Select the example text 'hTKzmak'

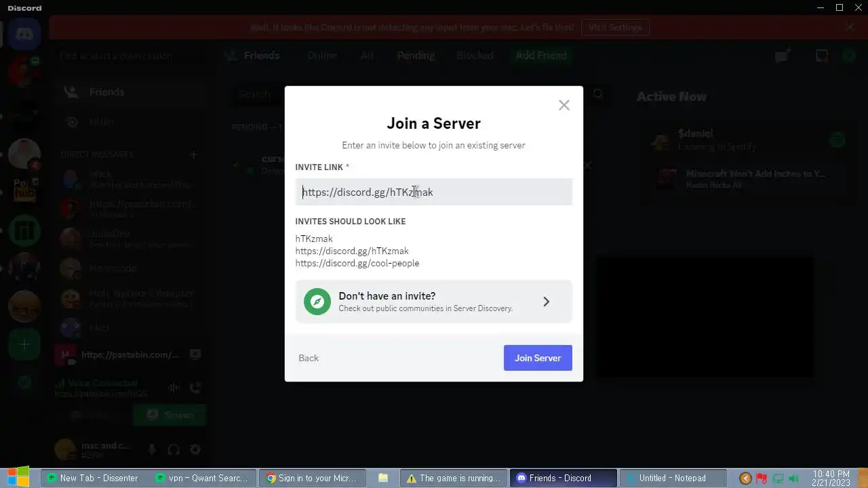[x=314, y=239]
